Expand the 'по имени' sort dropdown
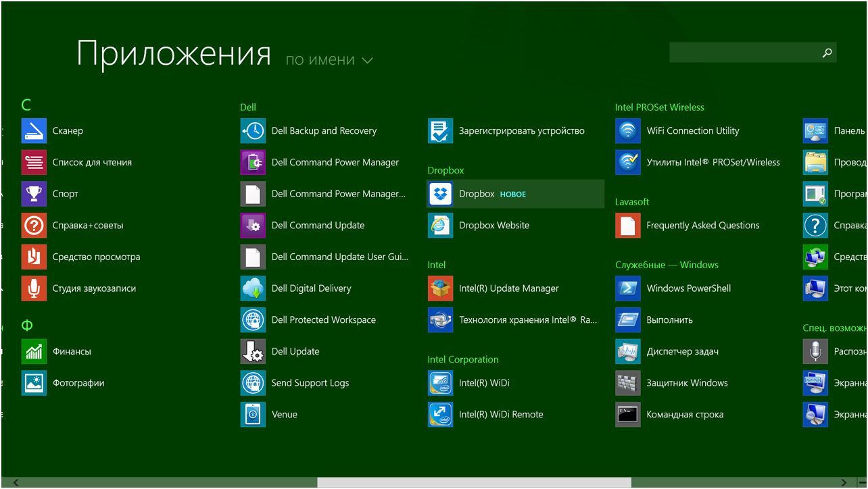The height and width of the screenshot is (489, 868). coord(320,60)
